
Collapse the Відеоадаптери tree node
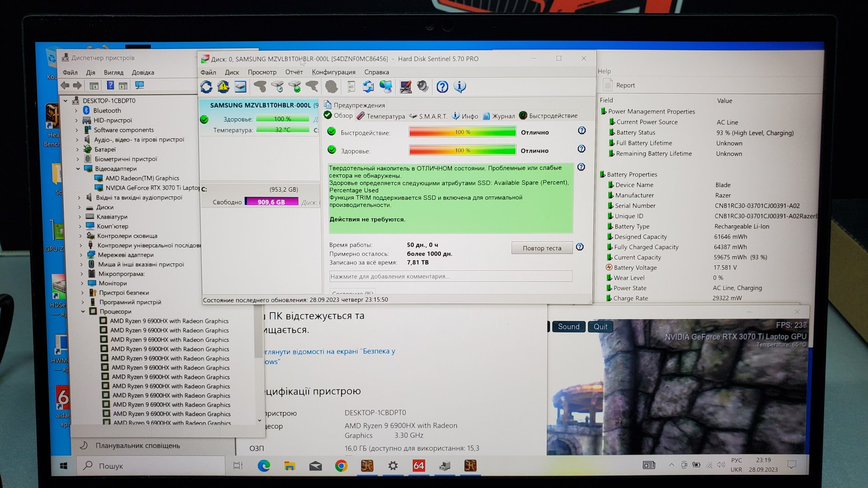tap(78, 168)
